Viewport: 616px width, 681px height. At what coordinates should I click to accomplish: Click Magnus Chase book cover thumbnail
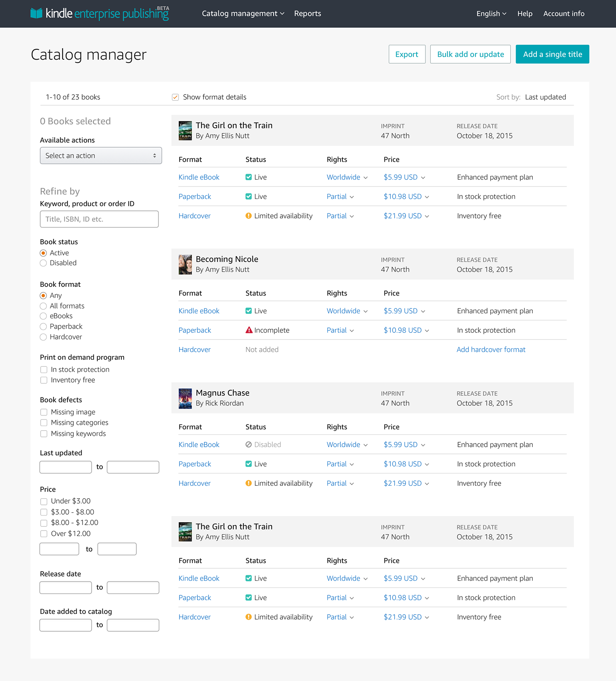[185, 398]
